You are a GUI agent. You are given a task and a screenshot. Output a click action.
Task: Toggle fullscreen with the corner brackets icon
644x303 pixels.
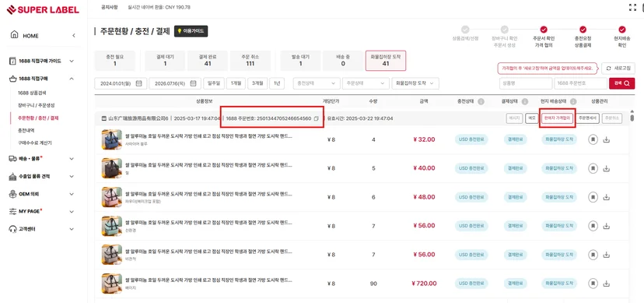pos(633,8)
